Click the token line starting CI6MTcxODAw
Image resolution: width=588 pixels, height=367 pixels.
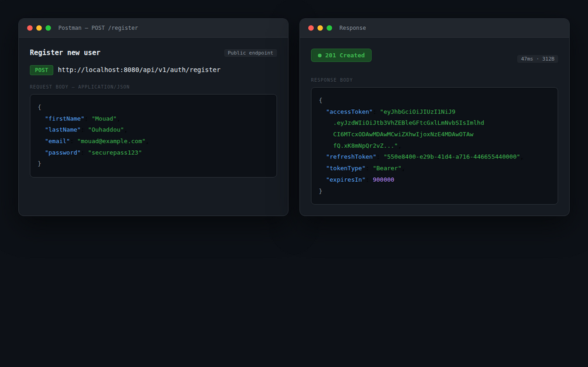click(x=404, y=134)
